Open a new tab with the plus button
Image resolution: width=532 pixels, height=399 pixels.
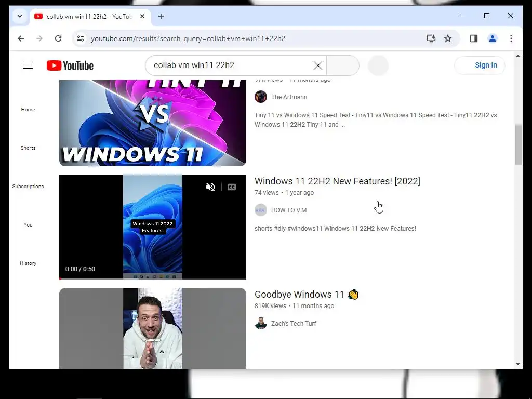(161, 16)
